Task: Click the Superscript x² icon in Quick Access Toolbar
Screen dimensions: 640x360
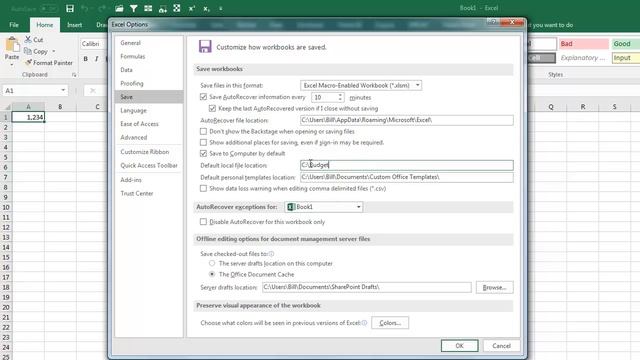Action: pos(191,8)
